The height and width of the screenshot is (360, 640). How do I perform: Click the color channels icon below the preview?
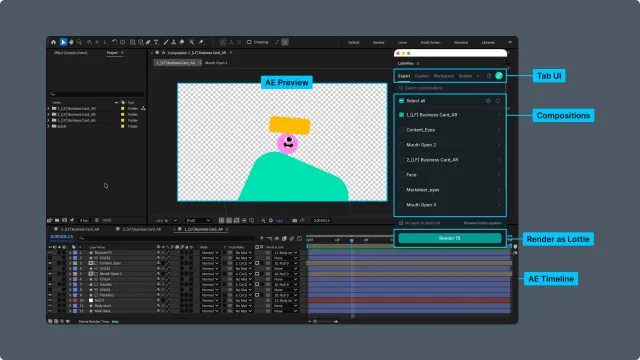click(263, 220)
